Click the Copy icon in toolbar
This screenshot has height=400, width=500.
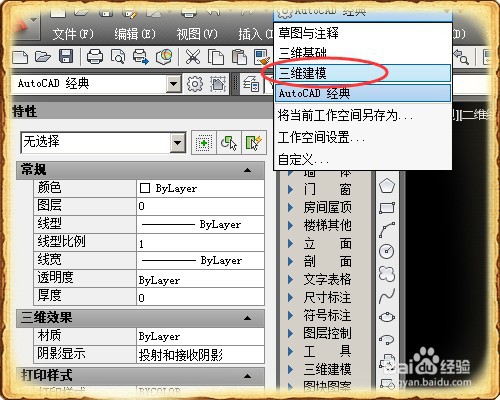tap(216, 57)
